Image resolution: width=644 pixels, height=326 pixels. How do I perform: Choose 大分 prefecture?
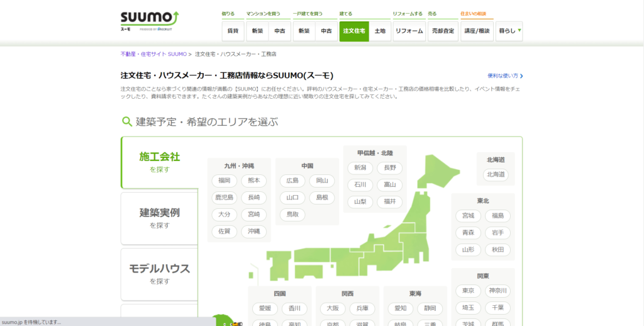coord(225,215)
